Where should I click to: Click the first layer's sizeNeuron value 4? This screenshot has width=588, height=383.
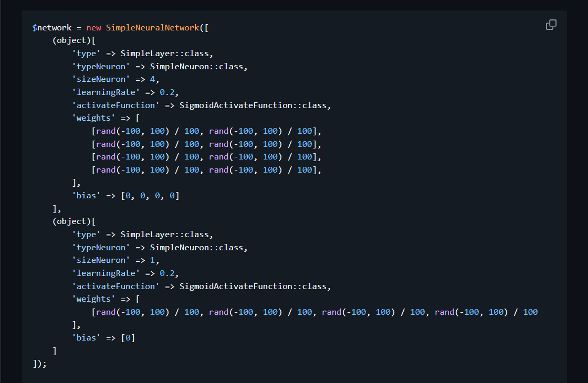(152, 79)
